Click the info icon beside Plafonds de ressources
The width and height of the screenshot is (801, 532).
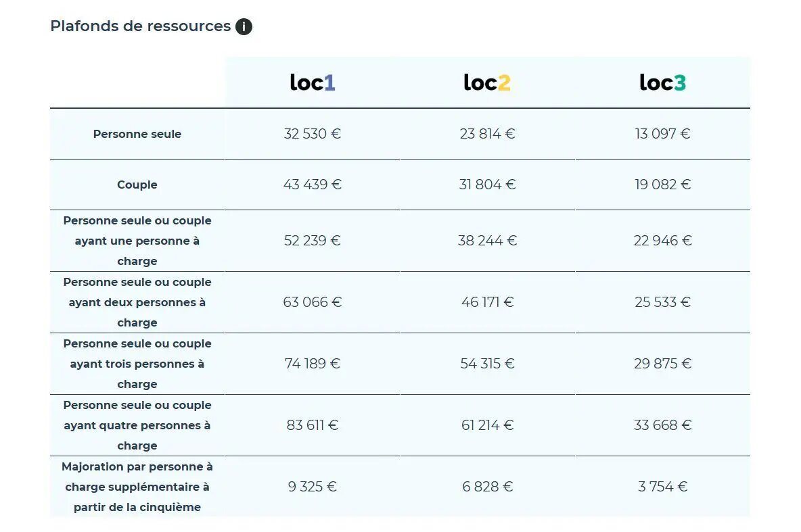[x=244, y=26]
